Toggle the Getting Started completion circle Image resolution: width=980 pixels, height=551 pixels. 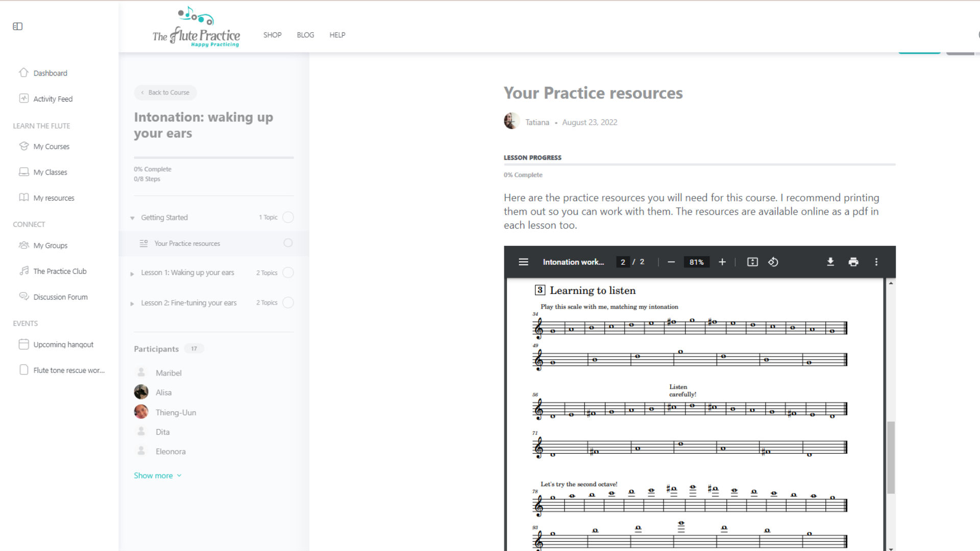tap(288, 217)
